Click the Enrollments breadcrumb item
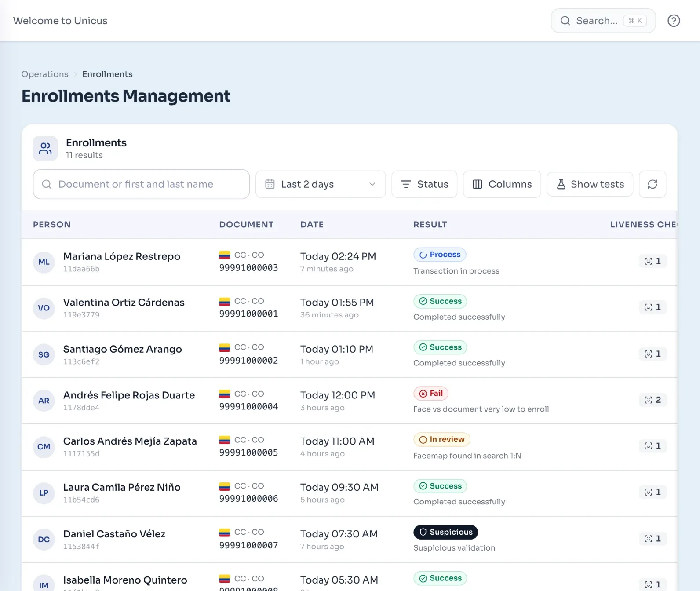The width and height of the screenshot is (700, 591). point(107,74)
